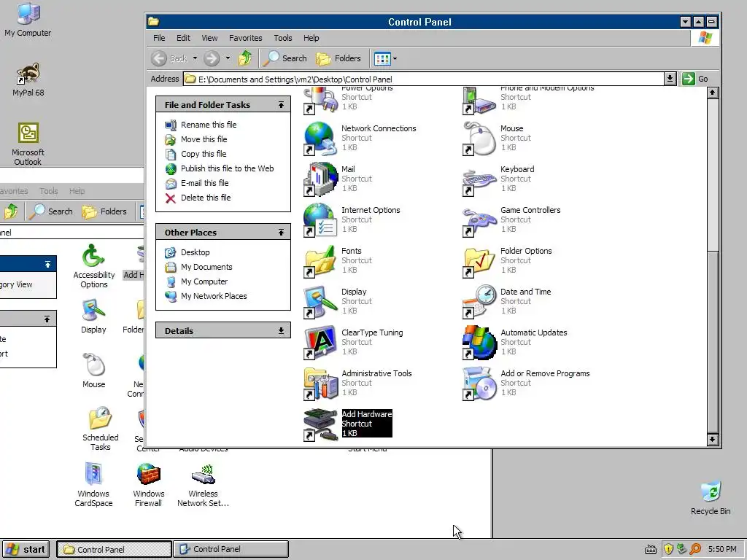
Task: Open Wireless Network Setup in background window
Action: [x=203, y=485]
